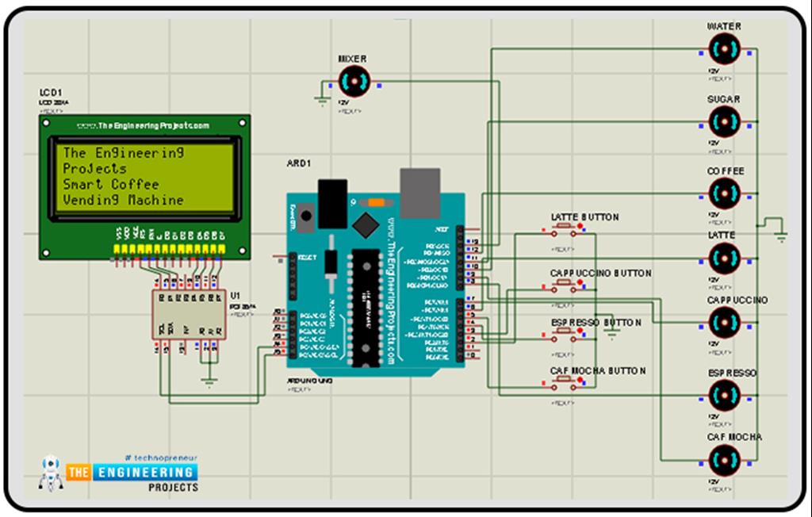This screenshot has width=812, height=517.
Task: Select the ESPRESSO motor icon
Action: (725, 394)
